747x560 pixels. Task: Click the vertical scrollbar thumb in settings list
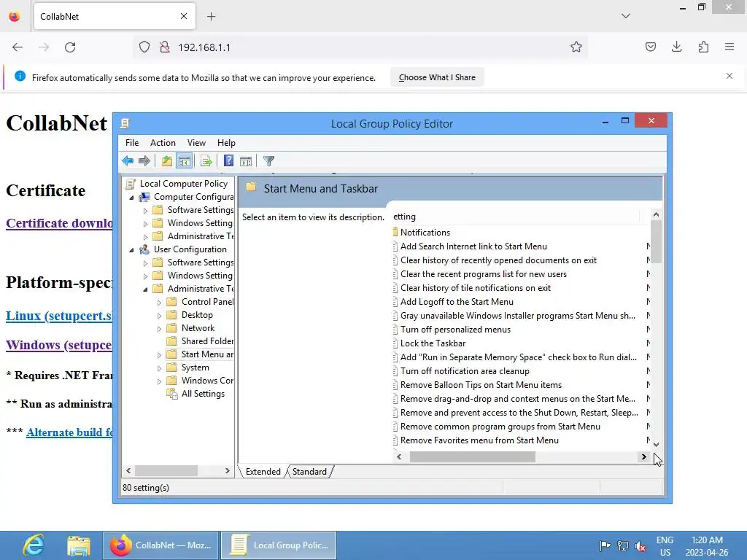pyautogui.click(x=656, y=242)
